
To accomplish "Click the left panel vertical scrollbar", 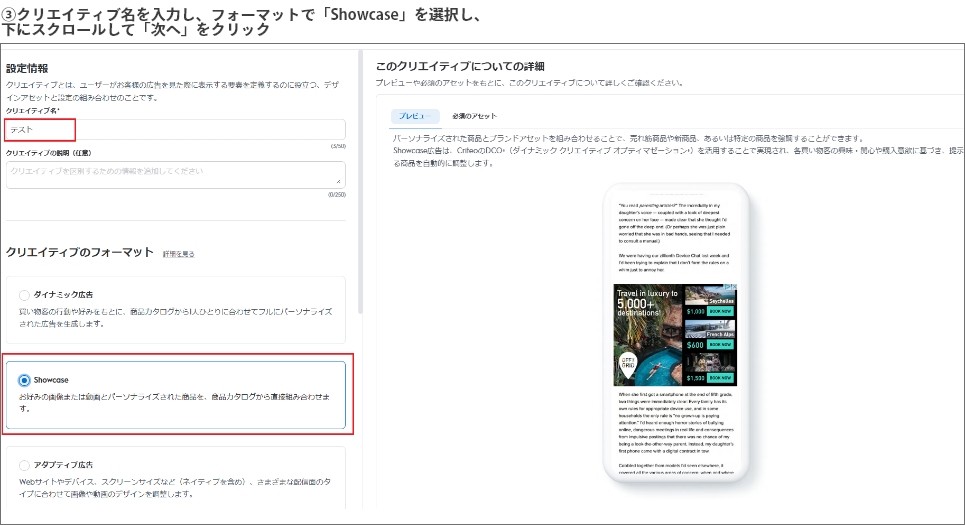I will click(360, 182).
